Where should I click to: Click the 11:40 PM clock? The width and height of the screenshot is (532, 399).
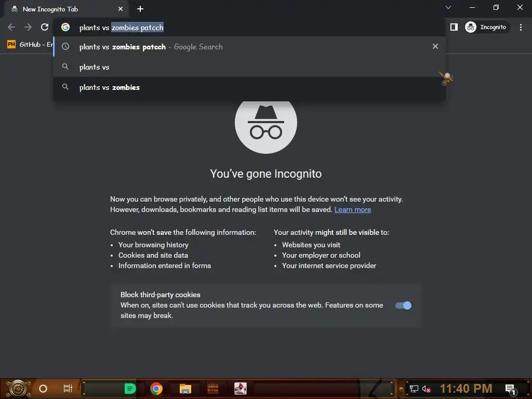466,389
